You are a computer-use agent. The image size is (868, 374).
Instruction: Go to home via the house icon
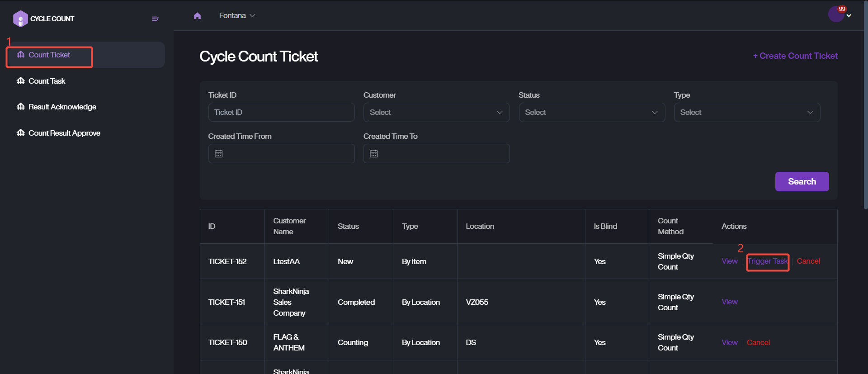click(x=197, y=16)
